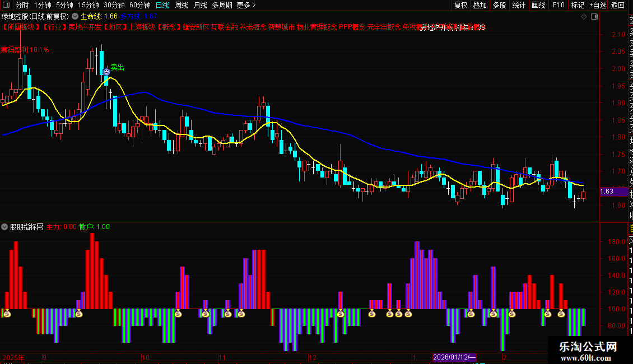Select 5分钟 period tab
This screenshot has width=633, height=364.
click(64, 5)
